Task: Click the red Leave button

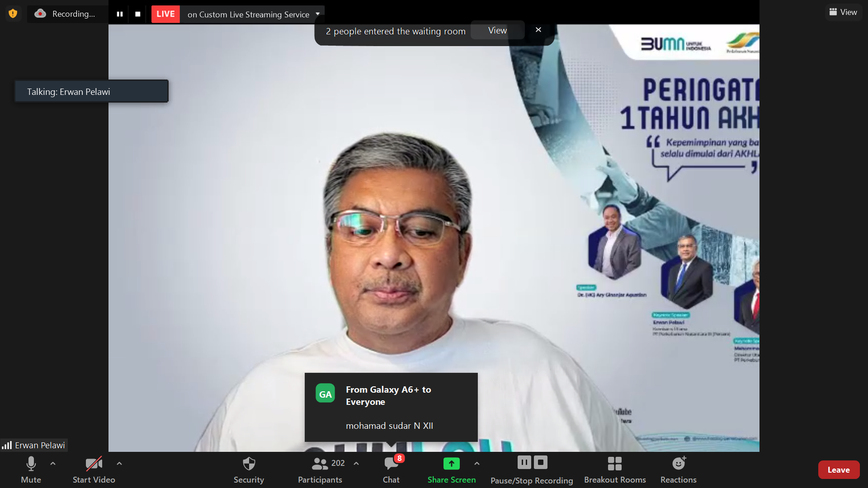Action: tap(839, 470)
